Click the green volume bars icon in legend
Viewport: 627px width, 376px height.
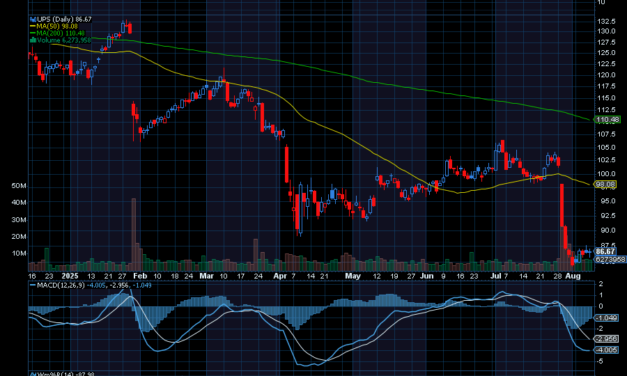coord(33,40)
